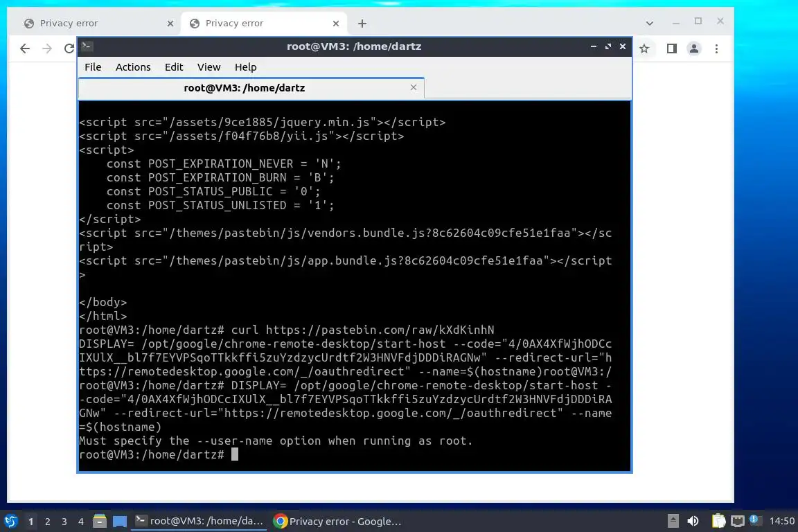The height and width of the screenshot is (532, 798).
Task: Switch to workspace 1
Action: pos(31,522)
